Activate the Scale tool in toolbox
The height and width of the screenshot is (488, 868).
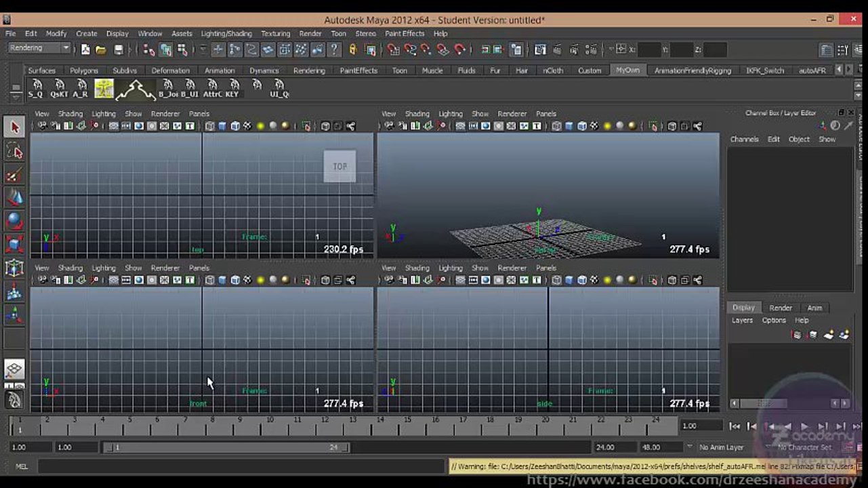(14, 244)
